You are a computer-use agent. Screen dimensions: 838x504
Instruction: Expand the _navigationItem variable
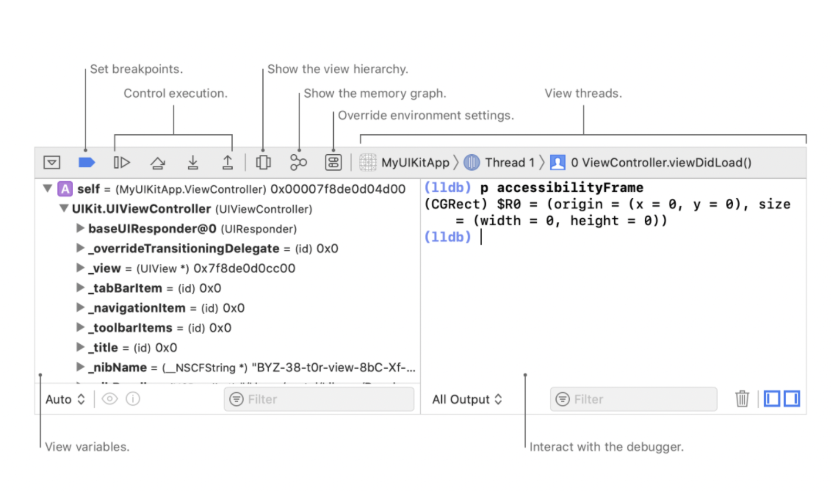coord(80,307)
